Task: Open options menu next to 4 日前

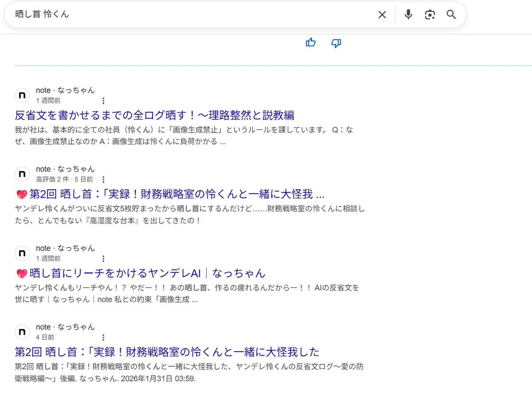Action: pyautogui.click(x=103, y=337)
